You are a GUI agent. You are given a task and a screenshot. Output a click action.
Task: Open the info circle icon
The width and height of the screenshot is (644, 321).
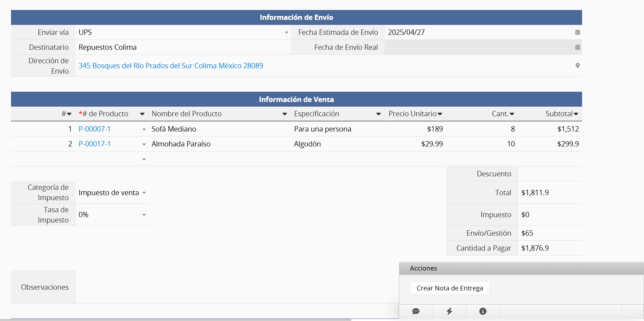click(x=483, y=311)
